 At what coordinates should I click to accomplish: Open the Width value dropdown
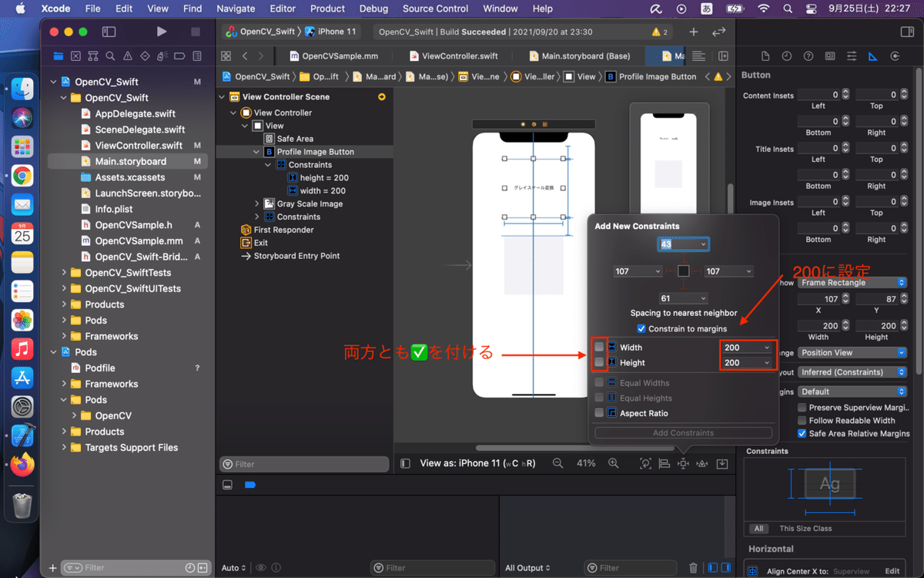[766, 348]
